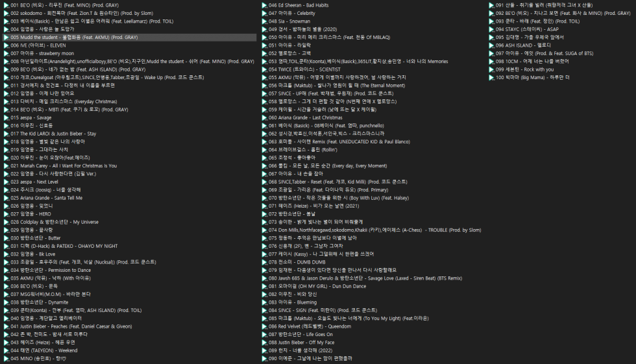Play icon for 060 Ariana Grande - Last Christmas
This screenshot has height=364, width=636.
(265, 117)
